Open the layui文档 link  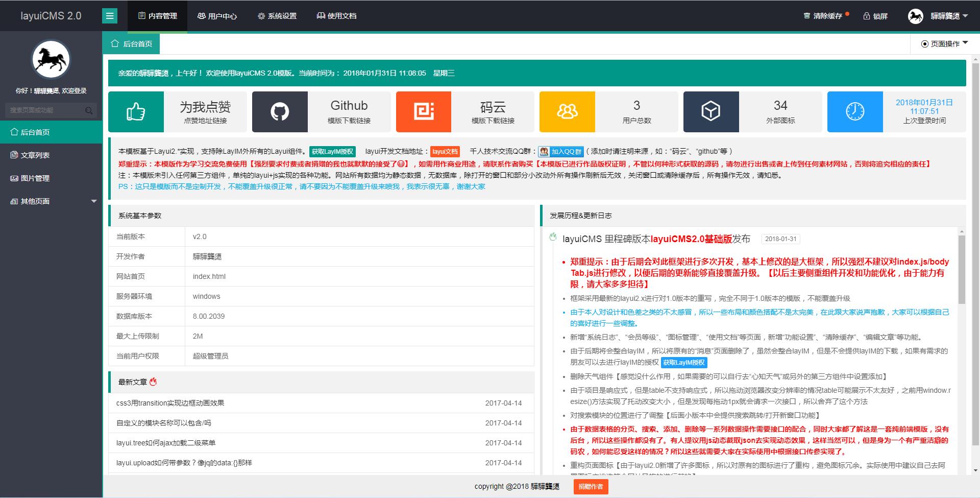pos(444,152)
